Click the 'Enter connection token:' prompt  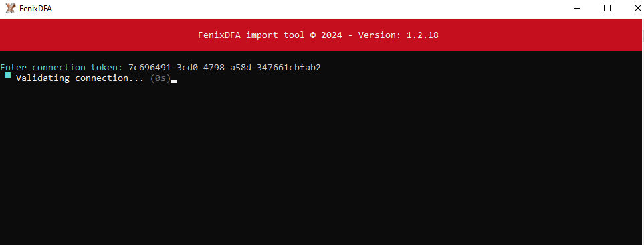tap(62, 68)
